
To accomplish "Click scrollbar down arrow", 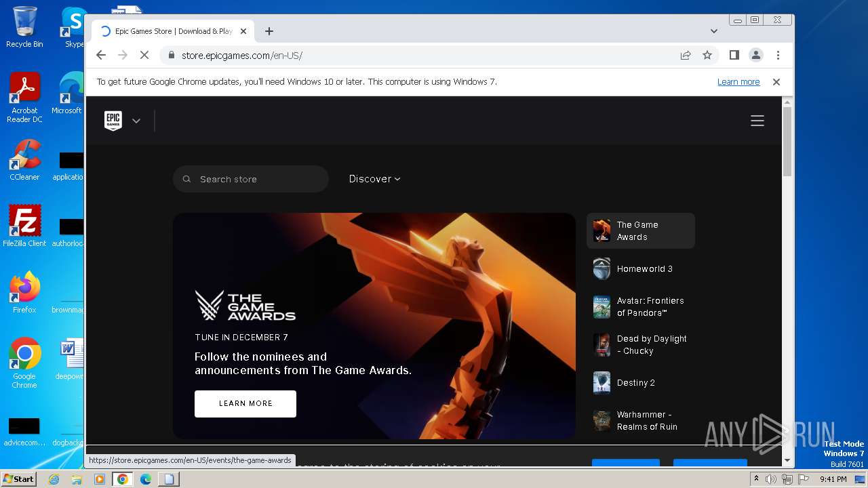I will 787,461.
